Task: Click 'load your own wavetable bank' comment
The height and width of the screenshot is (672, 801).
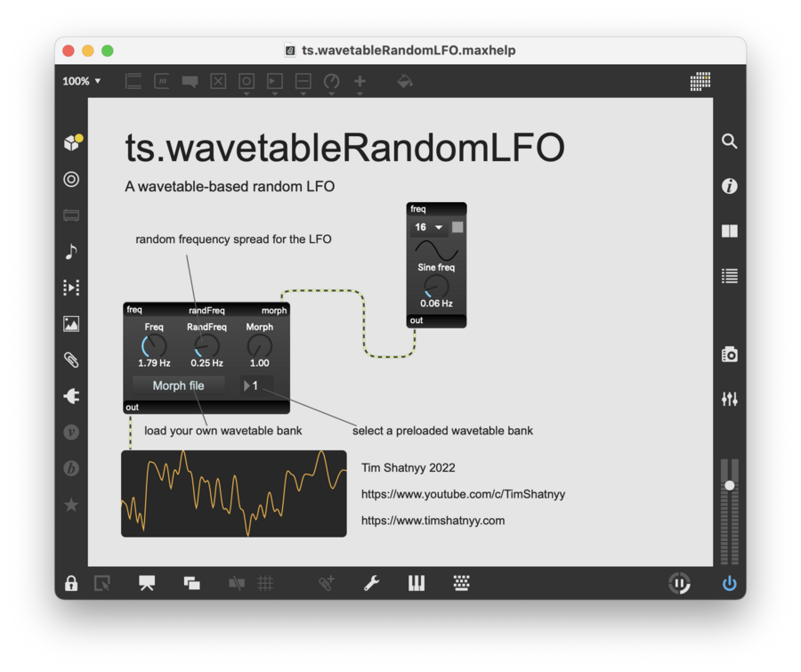Action: point(222,431)
